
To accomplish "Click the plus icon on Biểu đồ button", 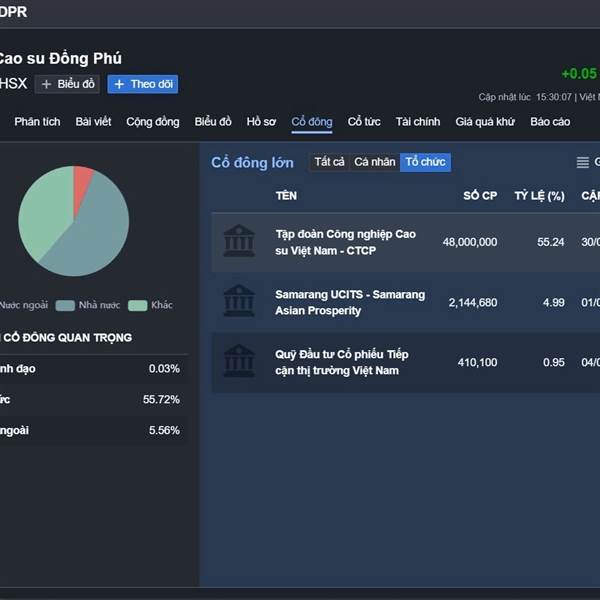I will pyautogui.click(x=46, y=84).
